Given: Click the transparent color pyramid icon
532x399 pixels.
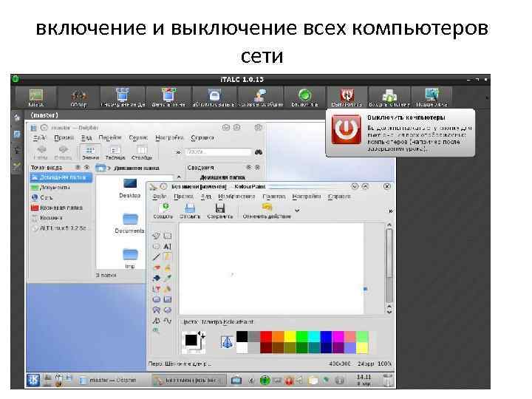Looking at the screenshot, I should click(227, 341).
